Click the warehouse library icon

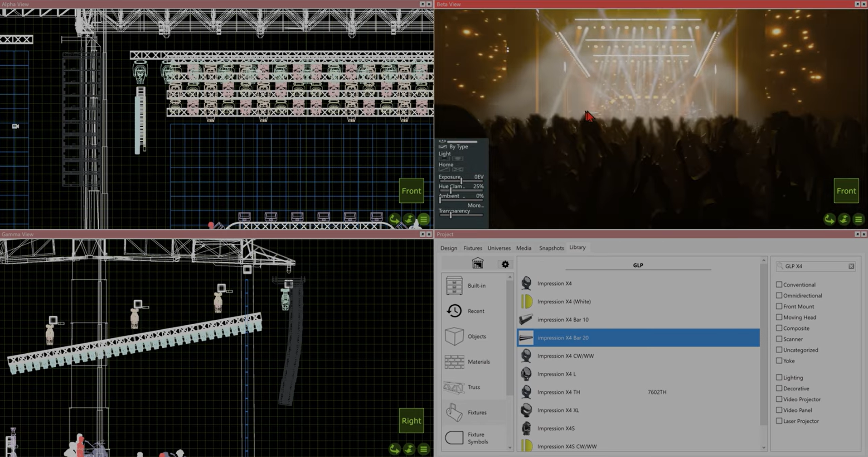478,263
